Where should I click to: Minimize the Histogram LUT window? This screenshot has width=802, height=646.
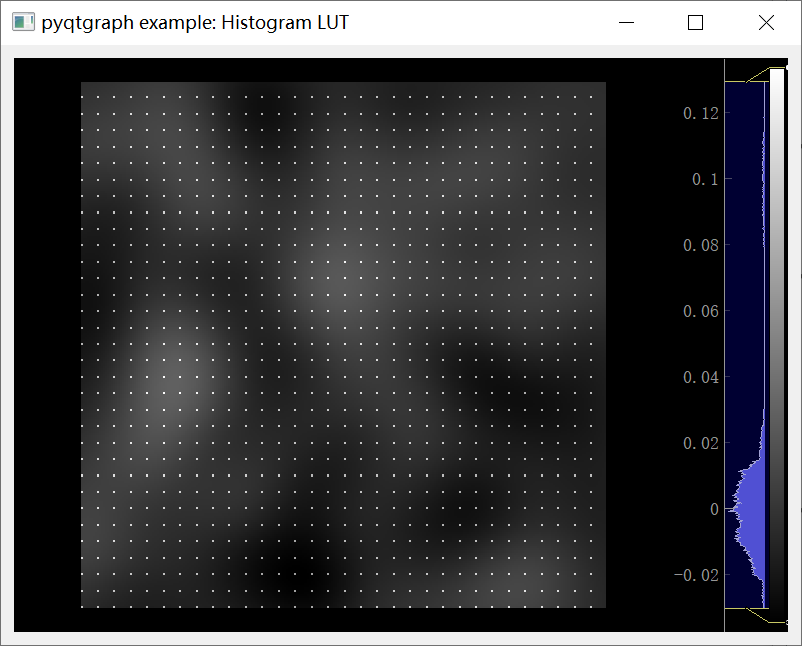pos(626,22)
